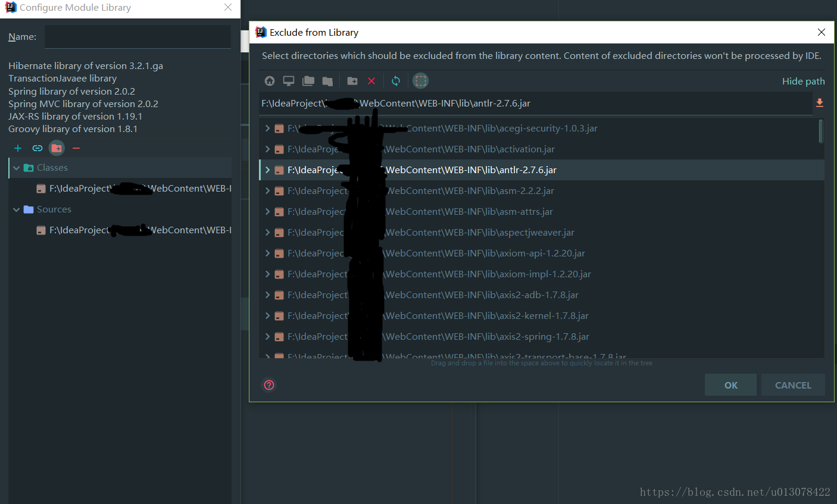Select the axiom-impl-1.2.20.jar row
Image resolution: width=837 pixels, height=504 pixels.
(x=542, y=274)
